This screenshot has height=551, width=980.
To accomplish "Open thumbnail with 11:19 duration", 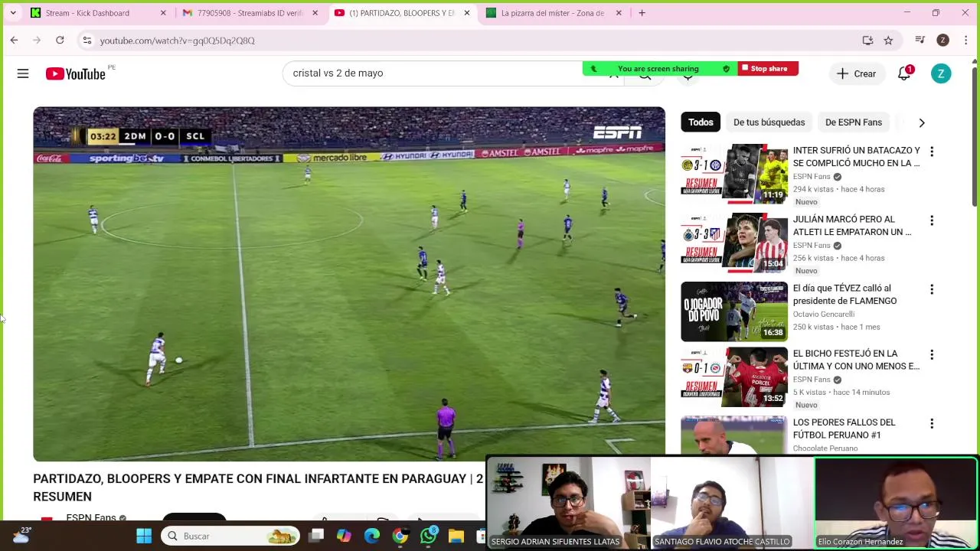I will tap(734, 174).
